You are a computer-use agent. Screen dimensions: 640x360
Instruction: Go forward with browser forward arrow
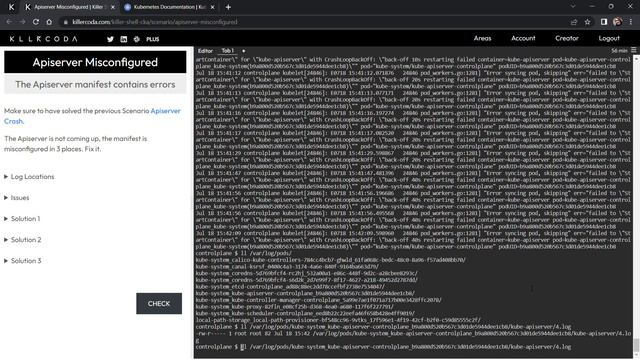click(22, 22)
